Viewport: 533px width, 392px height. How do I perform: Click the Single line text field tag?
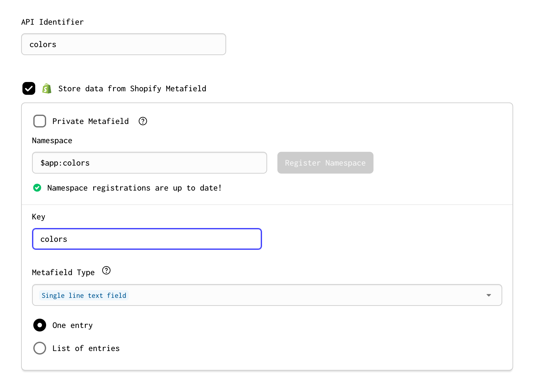point(84,295)
